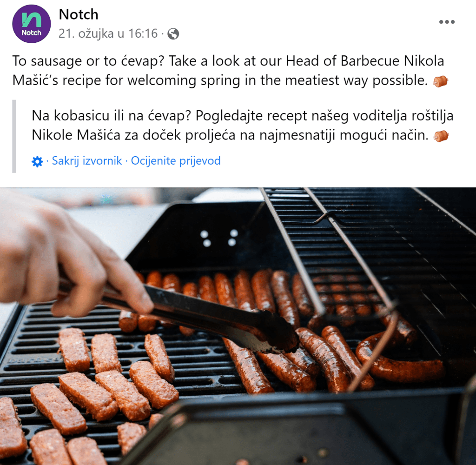Image resolution: width=476 pixels, height=465 pixels.
Task: Click meat emoji after 'way possible.'
Action: point(441,81)
